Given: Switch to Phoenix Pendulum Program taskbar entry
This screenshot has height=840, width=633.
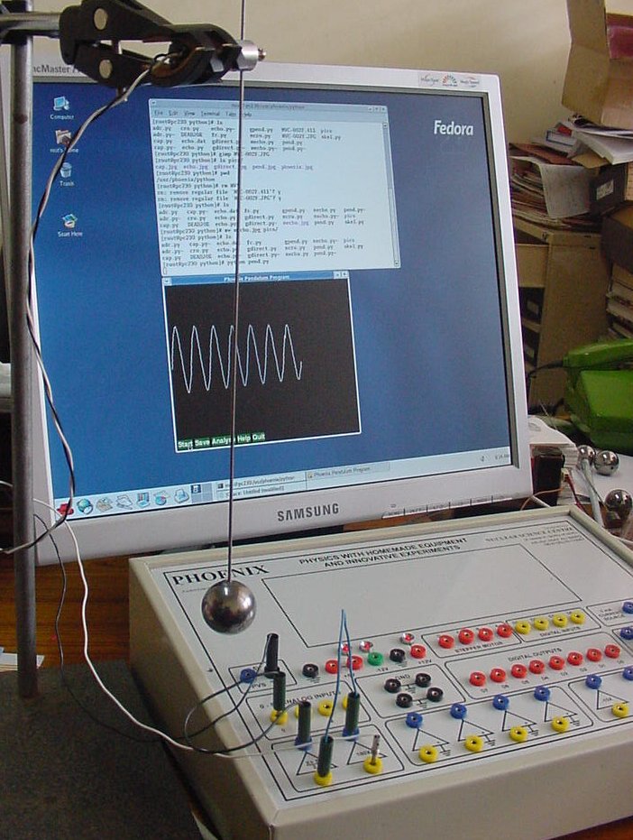Looking at the screenshot, I should tap(347, 471).
